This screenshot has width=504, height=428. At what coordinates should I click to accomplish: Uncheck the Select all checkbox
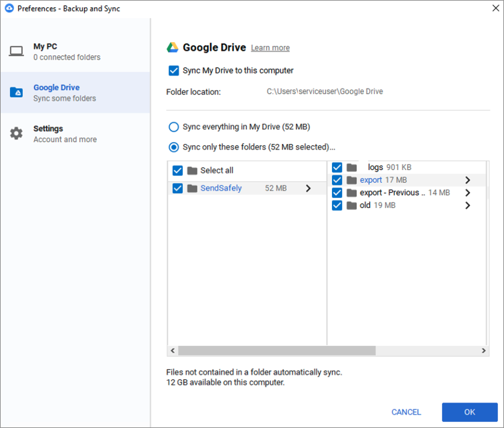click(177, 170)
